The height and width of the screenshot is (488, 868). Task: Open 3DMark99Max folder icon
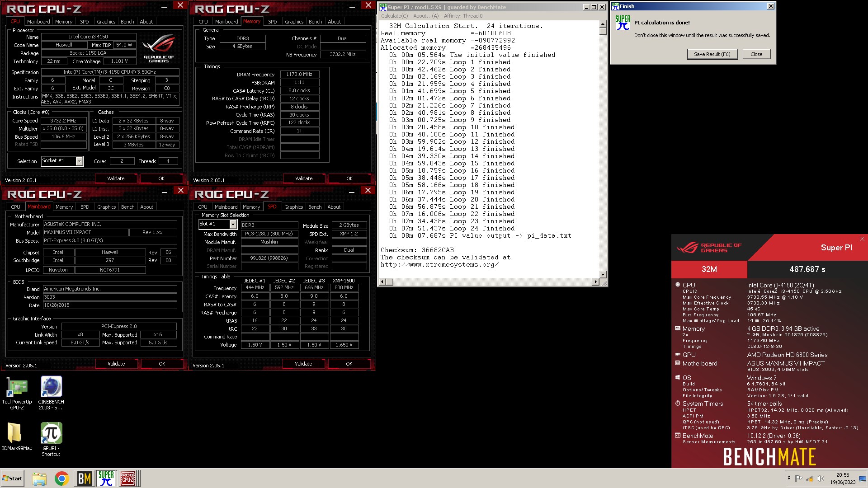[17, 436]
